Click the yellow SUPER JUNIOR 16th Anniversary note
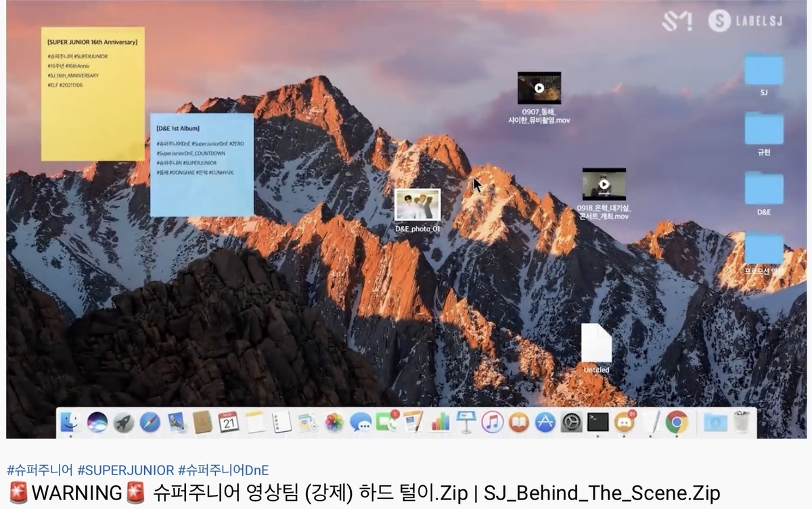This screenshot has height=509, width=812. (x=93, y=93)
